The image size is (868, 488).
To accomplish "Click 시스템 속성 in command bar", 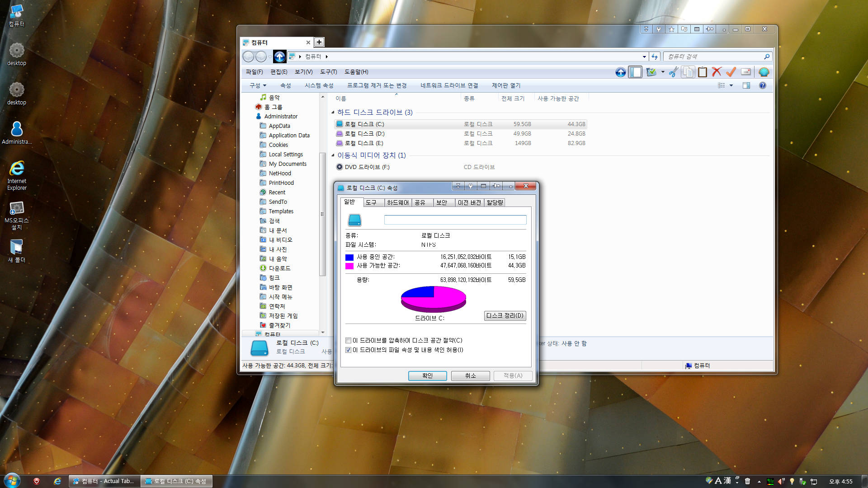I will tap(319, 85).
